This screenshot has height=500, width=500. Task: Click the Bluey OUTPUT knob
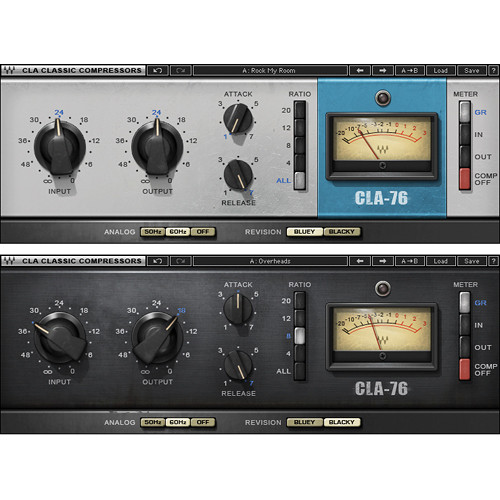(x=157, y=147)
